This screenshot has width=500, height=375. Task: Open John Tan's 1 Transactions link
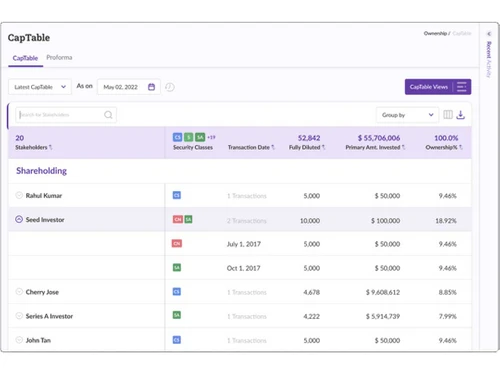247,340
